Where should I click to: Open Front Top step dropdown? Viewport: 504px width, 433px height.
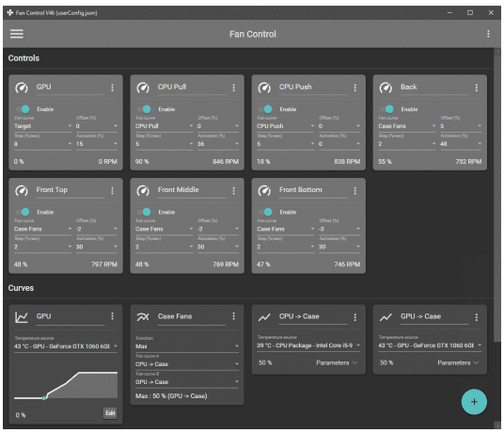tap(42, 247)
